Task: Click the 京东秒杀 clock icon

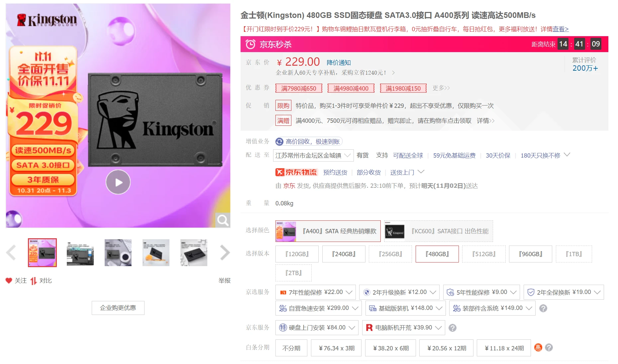Action: 251,44
